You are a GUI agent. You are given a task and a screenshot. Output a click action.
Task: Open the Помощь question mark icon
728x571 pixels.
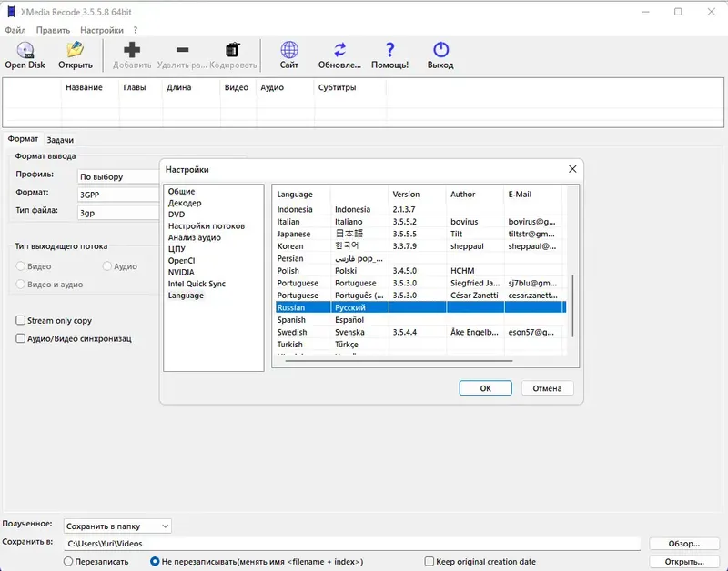(390, 50)
